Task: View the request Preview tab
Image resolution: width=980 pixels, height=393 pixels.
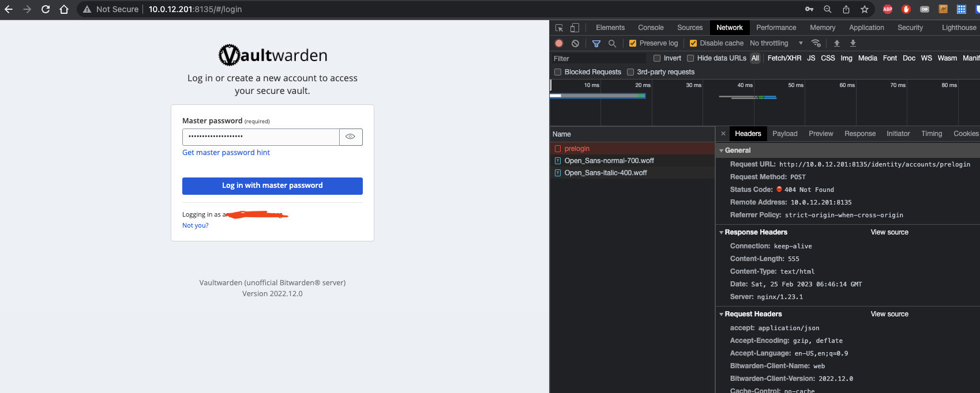Action: [821, 134]
